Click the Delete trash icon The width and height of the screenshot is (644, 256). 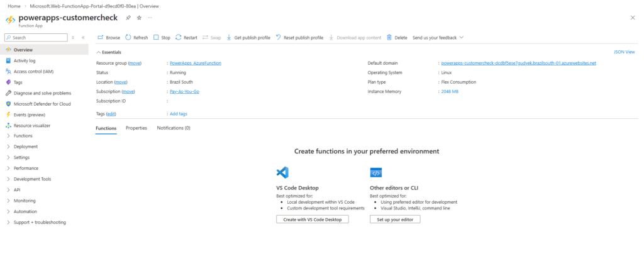(x=389, y=37)
